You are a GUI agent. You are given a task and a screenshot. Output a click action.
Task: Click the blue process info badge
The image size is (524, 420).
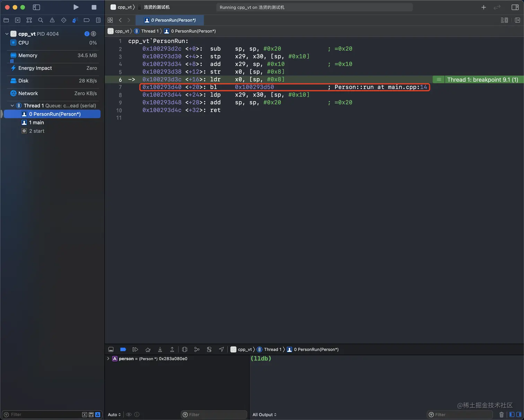tap(87, 34)
